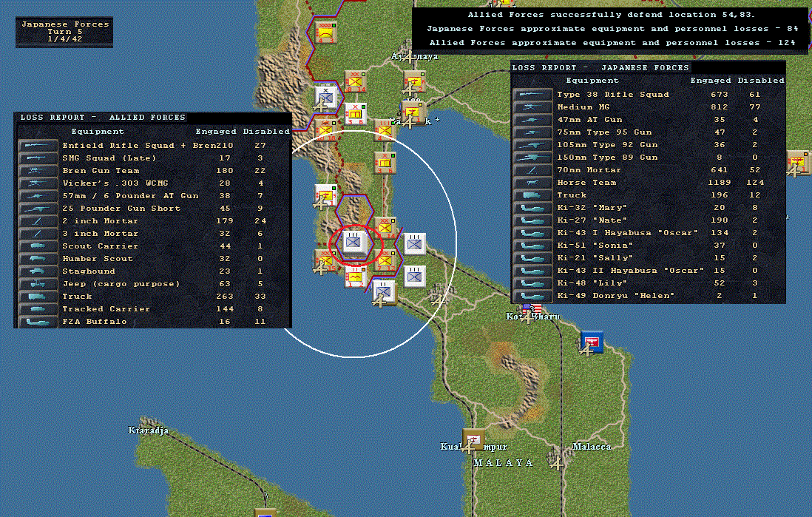Click the Ki-49 Donryu "Helen" icon

[533, 296]
